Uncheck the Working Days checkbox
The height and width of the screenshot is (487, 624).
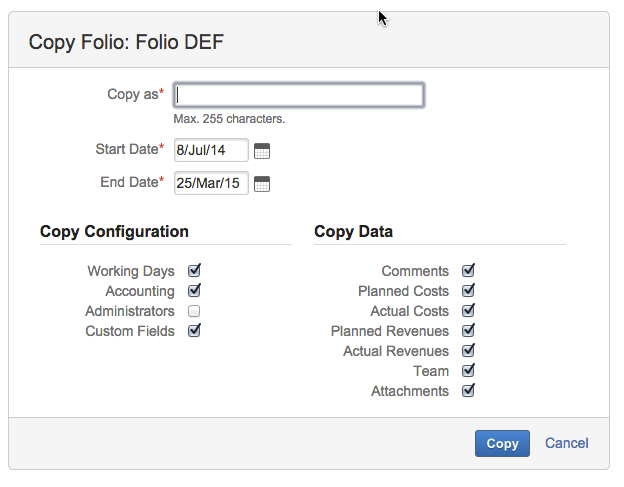coord(194,271)
